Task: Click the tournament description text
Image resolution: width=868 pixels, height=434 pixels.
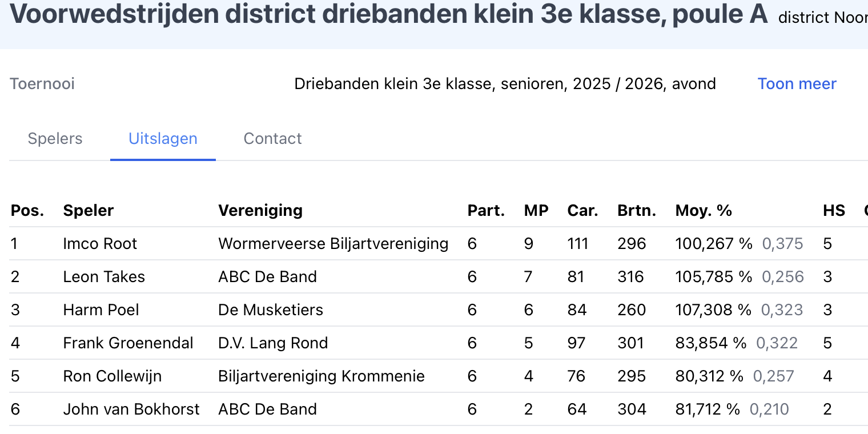Action: 505,84
